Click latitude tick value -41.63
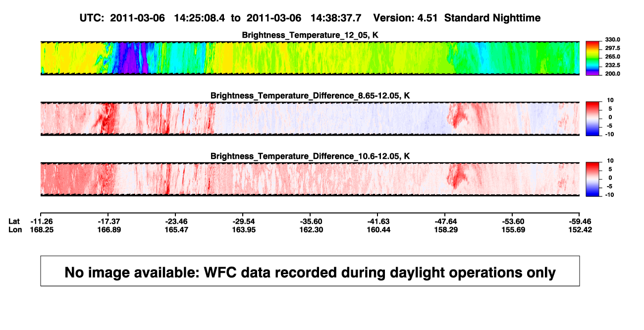Image resolution: width=644 pixels, height=330 pixels. tap(378, 221)
